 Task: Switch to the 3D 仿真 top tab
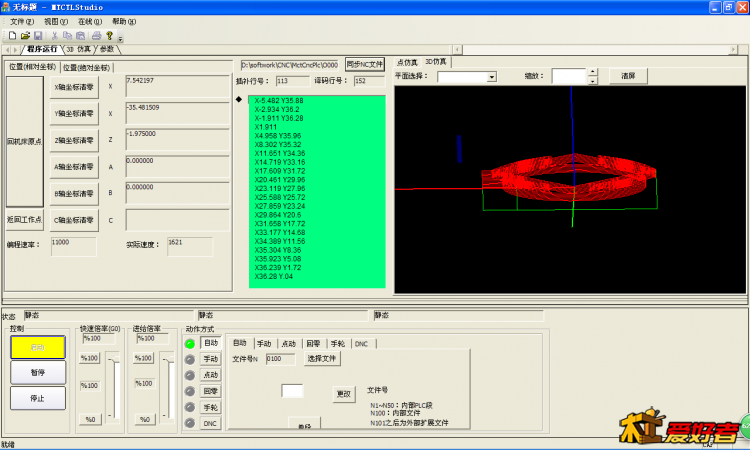[78, 49]
